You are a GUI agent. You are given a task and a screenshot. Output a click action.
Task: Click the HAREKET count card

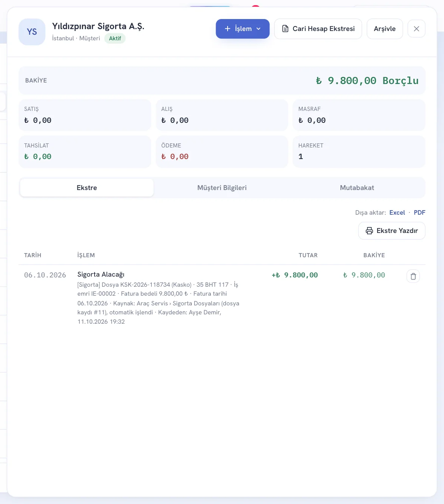click(359, 152)
